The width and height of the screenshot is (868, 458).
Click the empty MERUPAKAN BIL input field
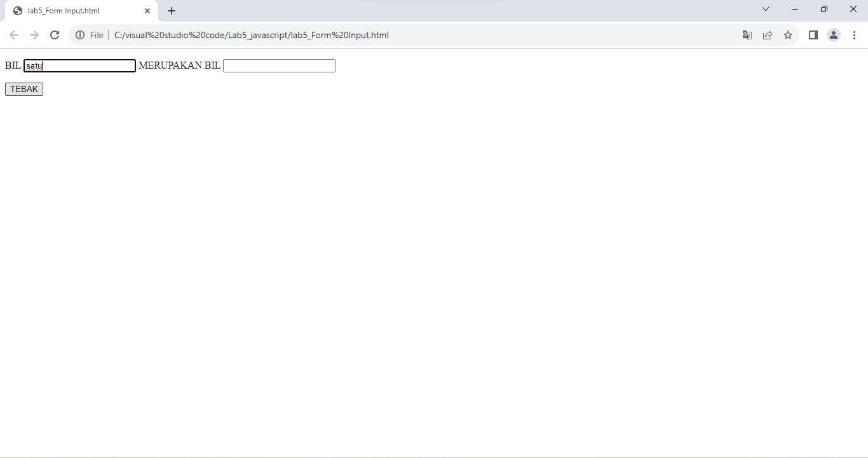278,65
